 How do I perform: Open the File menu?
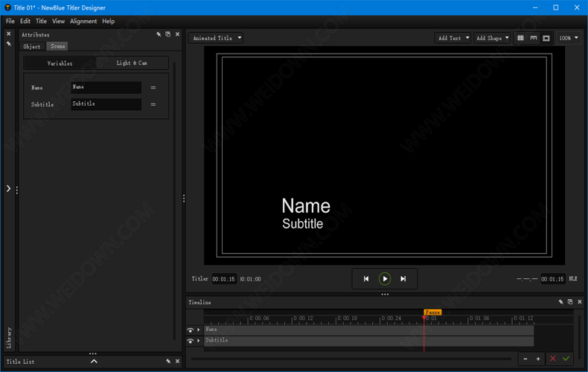click(x=10, y=21)
